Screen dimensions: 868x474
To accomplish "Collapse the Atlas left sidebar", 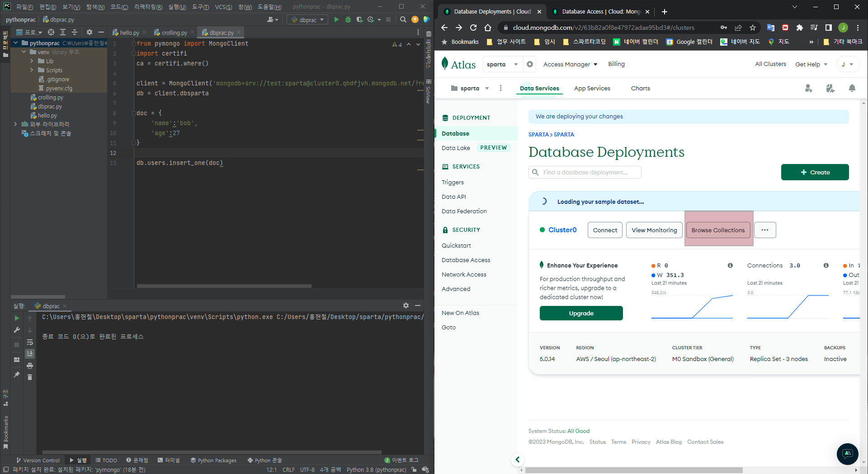I will pos(518,460).
